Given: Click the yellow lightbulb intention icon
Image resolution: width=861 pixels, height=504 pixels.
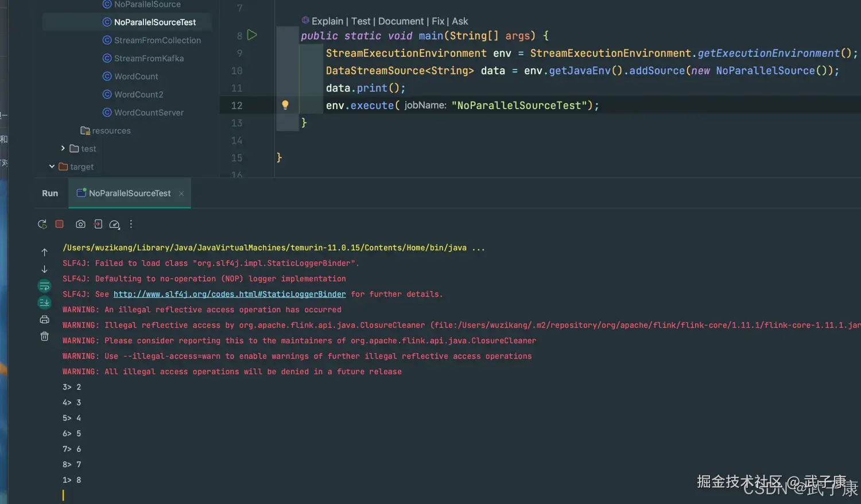Looking at the screenshot, I should point(285,105).
